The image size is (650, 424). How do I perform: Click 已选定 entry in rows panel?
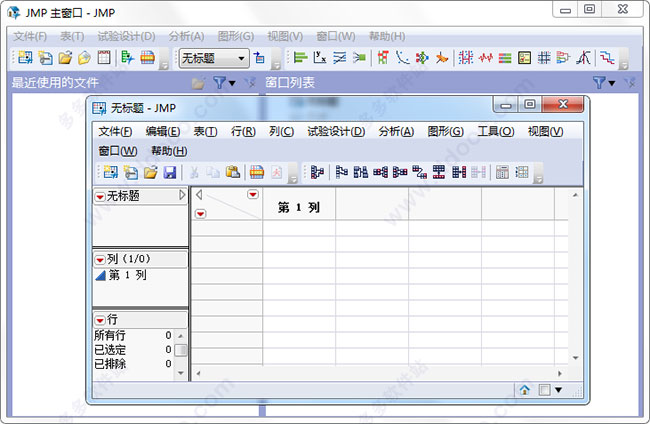(x=110, y=349)
